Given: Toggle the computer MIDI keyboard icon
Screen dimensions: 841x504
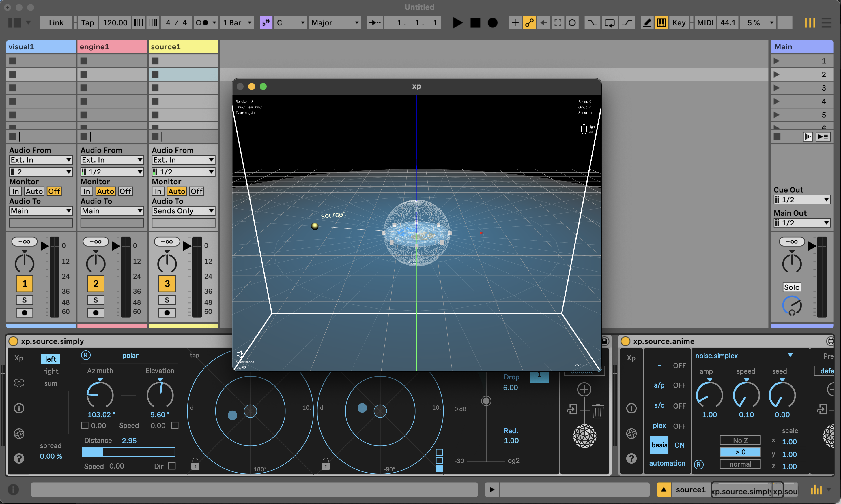Looking at the screenshot, I should pos(661,23).
